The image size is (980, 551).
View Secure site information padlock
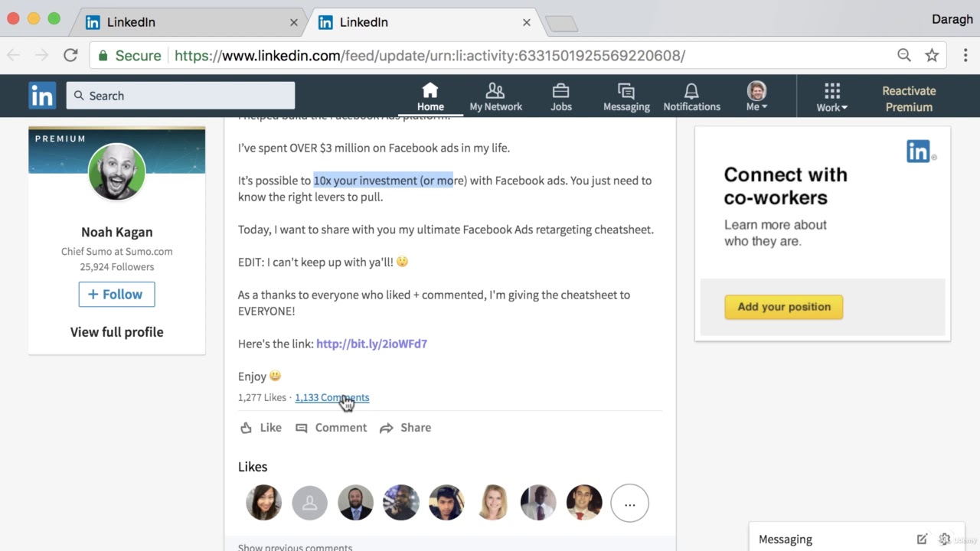click(x=103, y=55)
